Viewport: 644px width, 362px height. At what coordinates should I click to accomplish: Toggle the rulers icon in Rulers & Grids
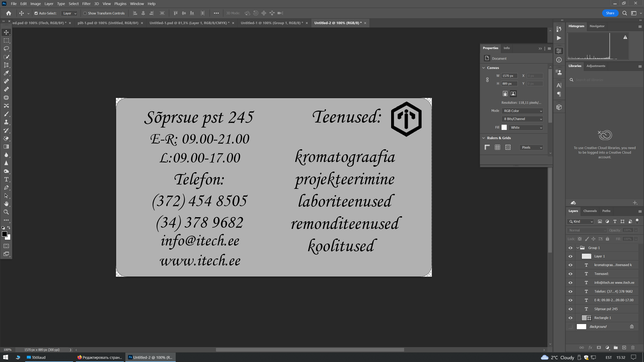click(x=487, y=147)
